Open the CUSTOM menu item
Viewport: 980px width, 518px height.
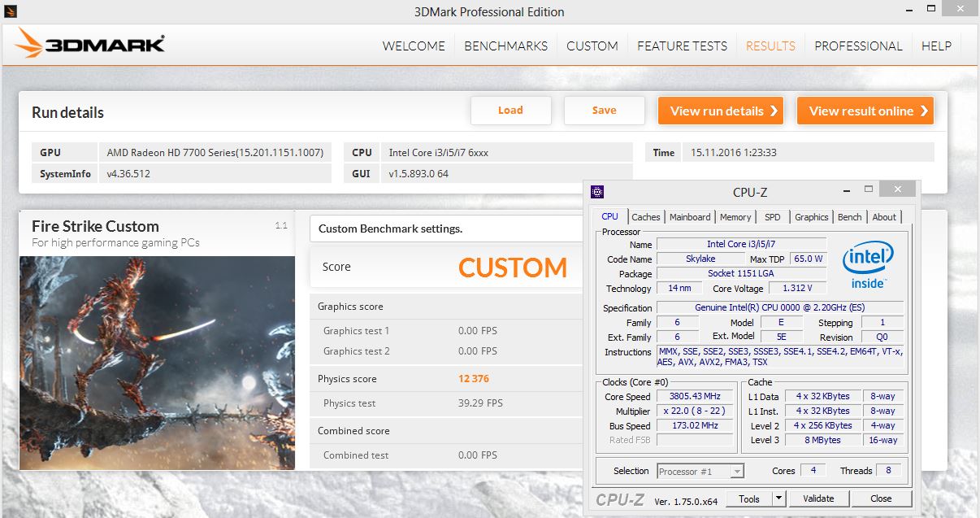(592, 46)
